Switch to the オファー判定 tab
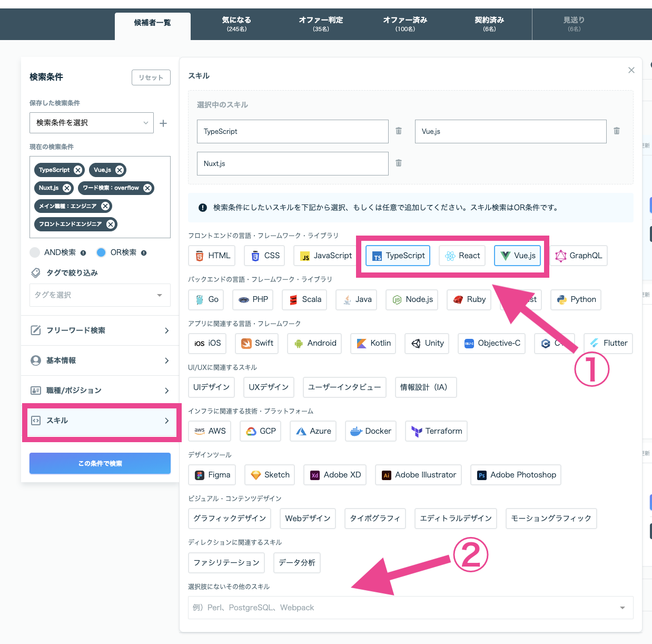 [x=321, y=24]
